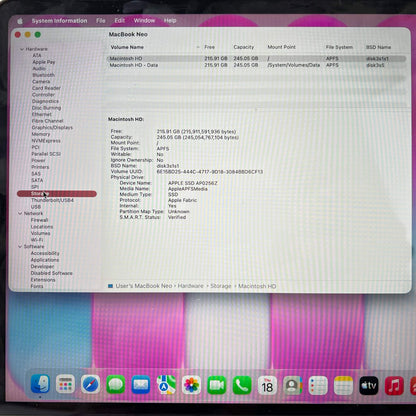Click Hardware in the bottom path bar
The width and height of the screenshot is (416, 416).
pos(190,286)
